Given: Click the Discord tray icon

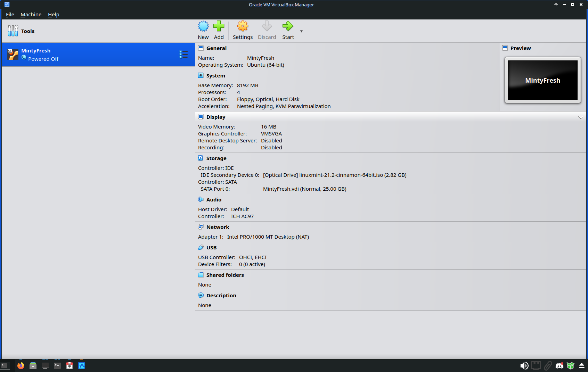Looking at the screenshot, I should pyautogui.click(x=560, y=365).
